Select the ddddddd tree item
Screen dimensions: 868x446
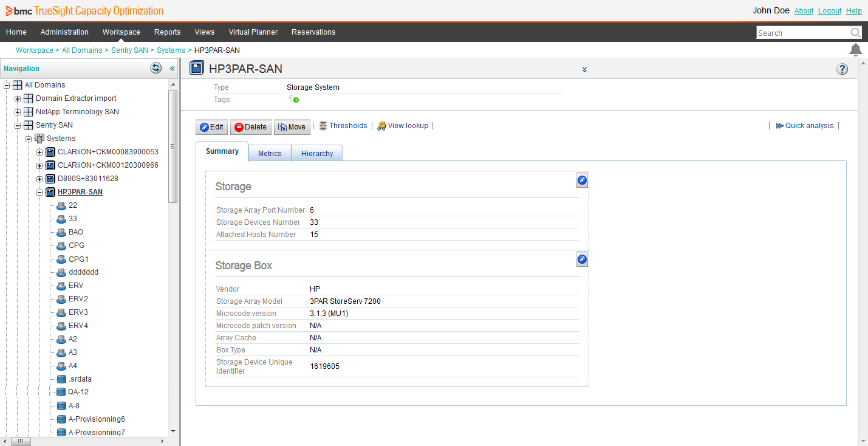(x=83, y=272)
